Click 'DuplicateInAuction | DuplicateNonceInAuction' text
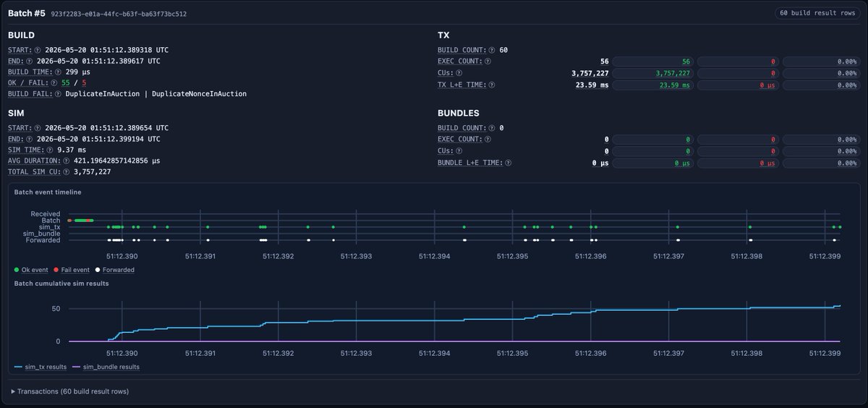Image resolution: width=868 pixels, height=408 pixels. point(156,93)
